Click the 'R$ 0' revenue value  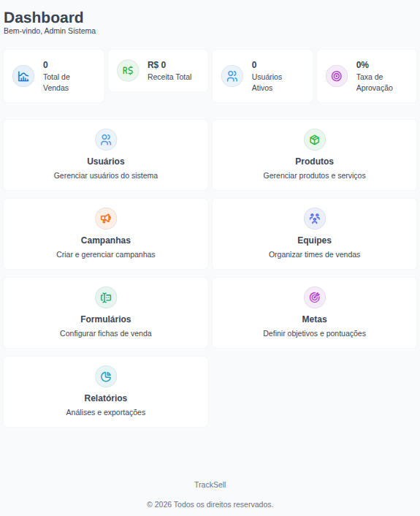point(157,65)
